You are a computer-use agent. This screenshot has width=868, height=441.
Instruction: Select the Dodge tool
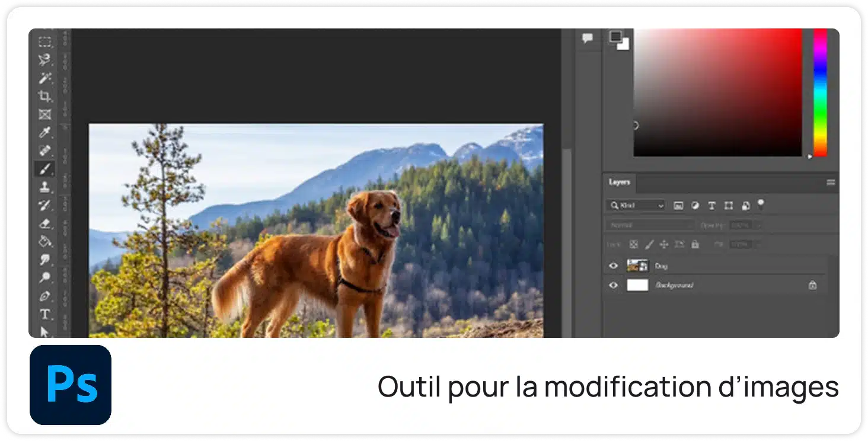tap(45, 277)
